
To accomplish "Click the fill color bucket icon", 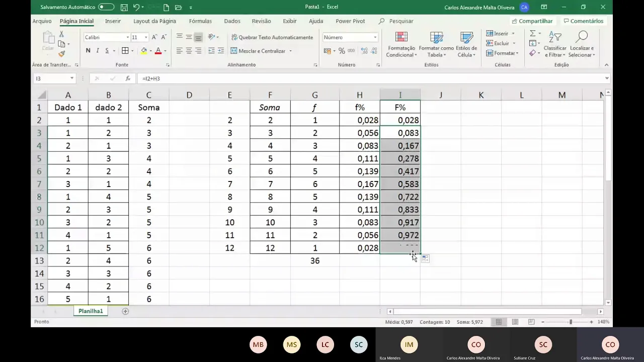I will (x=144, y=51).
